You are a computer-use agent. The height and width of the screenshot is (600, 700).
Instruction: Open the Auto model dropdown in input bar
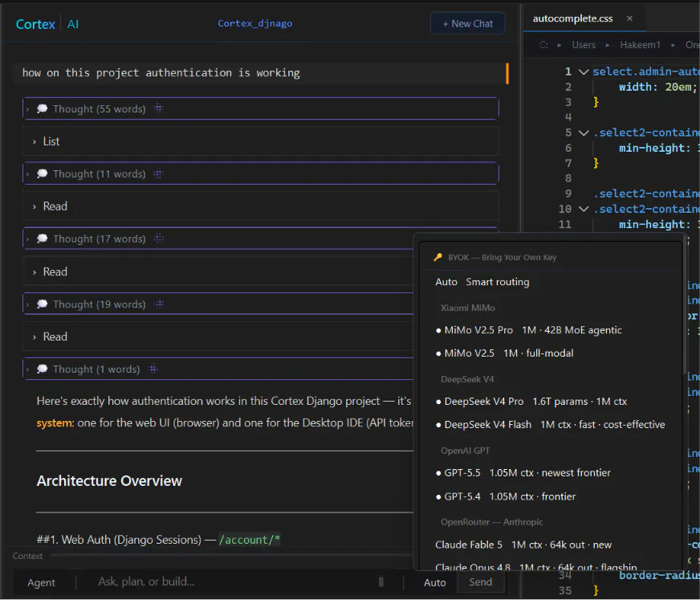(x=434, y=582)
